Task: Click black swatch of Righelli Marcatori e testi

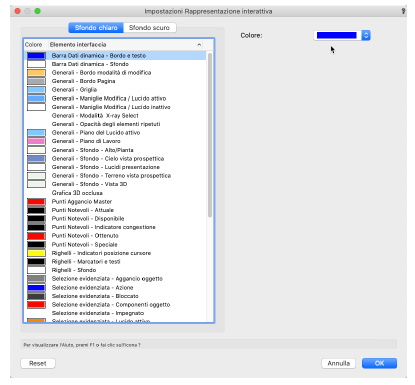Action: pos(36,262)
